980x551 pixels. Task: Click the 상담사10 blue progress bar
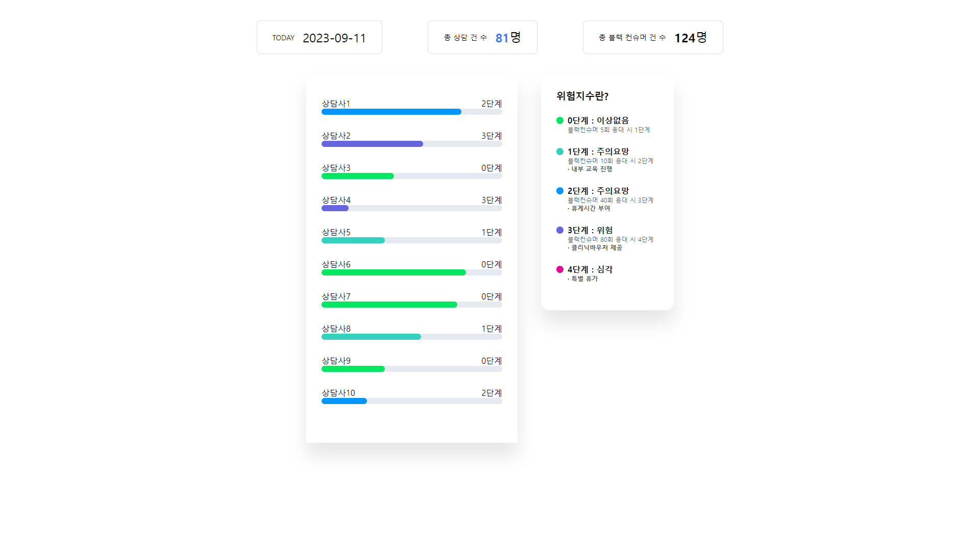pyautogui.click(x=344, y=401)
